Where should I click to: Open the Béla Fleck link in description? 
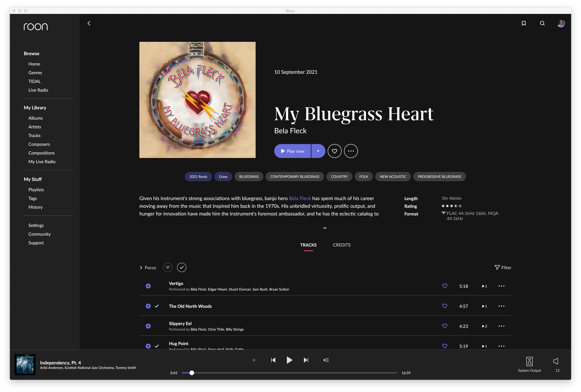[x=300, y=198]
